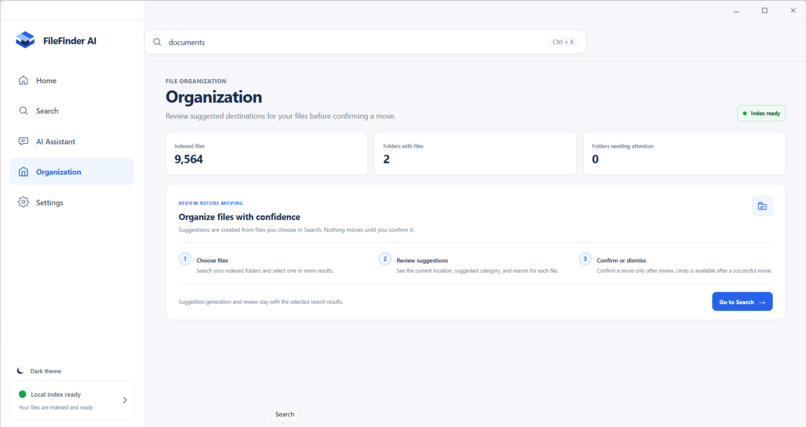Click the Organization sidebar icon
Viewport: 806px width, 427px height.
(x=23, y=172)
